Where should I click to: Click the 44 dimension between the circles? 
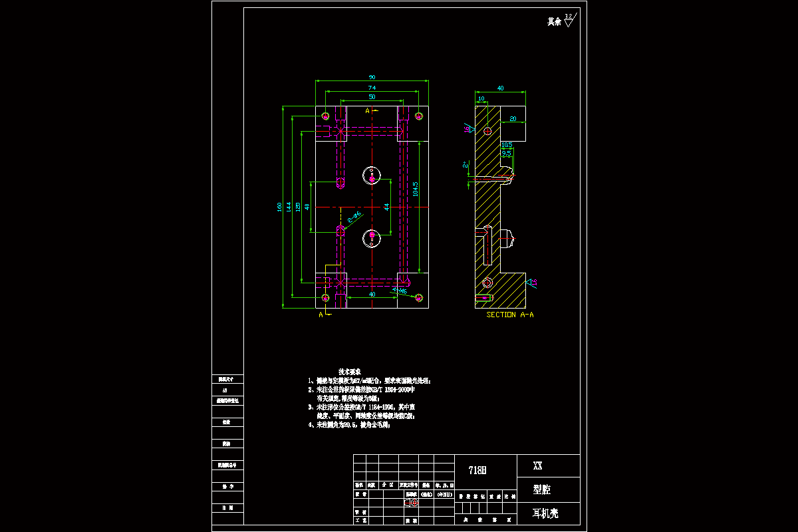pyautogui.click(x=386, y=207)
